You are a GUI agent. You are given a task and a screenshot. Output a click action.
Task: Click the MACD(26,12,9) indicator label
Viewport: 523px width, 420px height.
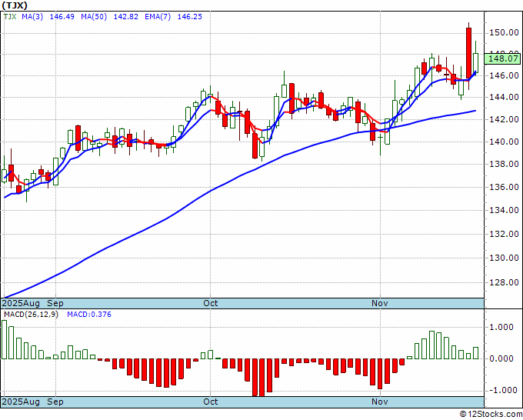coord(31,315)
